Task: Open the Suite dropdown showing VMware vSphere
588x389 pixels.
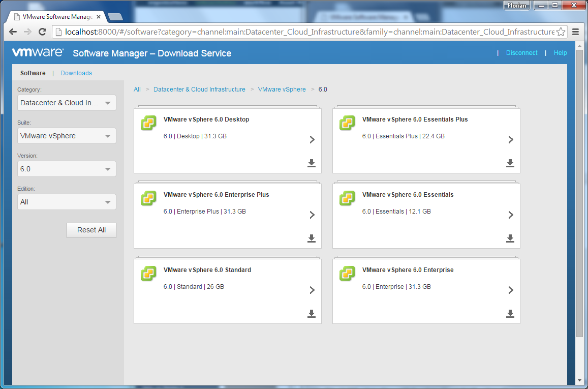Action: pos(67,136)
